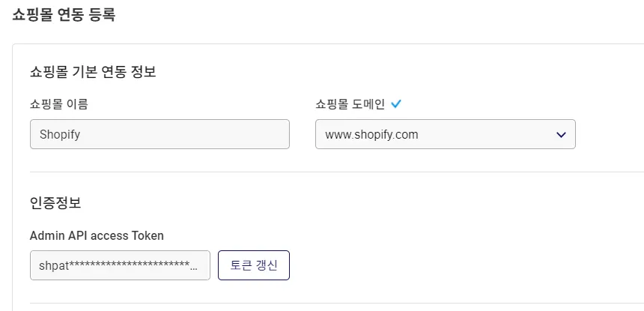Viewport: 644px width, 311px height.
Task: Click the Admin API access Token field
Action: [120, 265]
